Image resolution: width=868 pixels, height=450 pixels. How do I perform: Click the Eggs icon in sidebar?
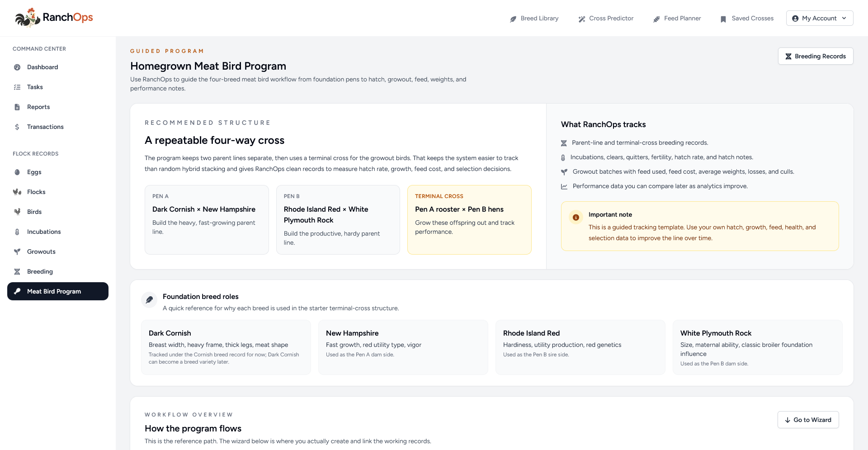click(17, 172)
